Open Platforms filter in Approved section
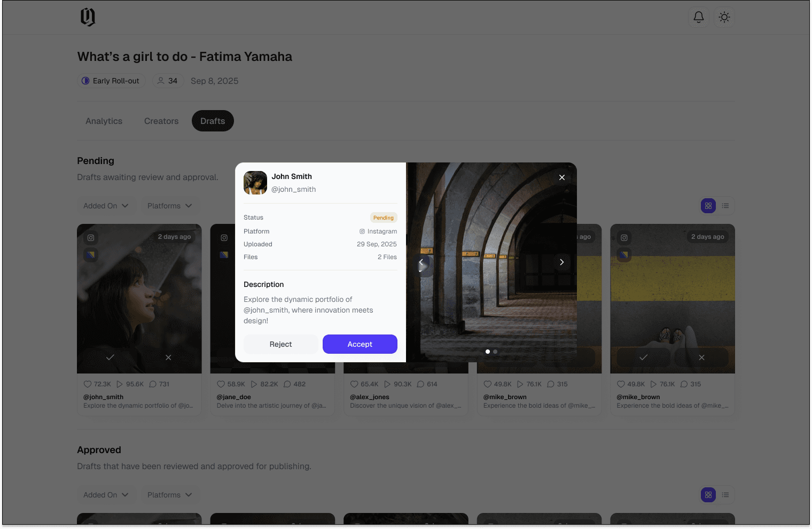Screen dimensions: 812x529 [169, 495]
